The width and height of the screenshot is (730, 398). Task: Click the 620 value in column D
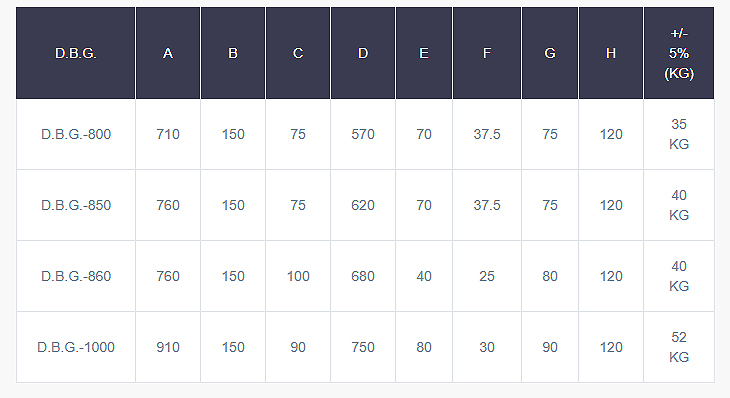click(x=363, y=205)
